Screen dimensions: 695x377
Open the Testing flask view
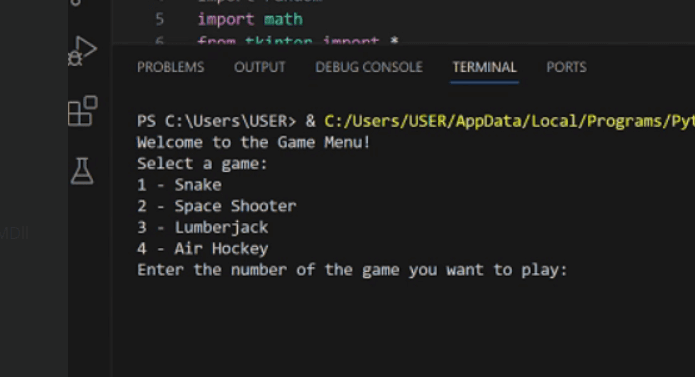click(x=82, y=171)
